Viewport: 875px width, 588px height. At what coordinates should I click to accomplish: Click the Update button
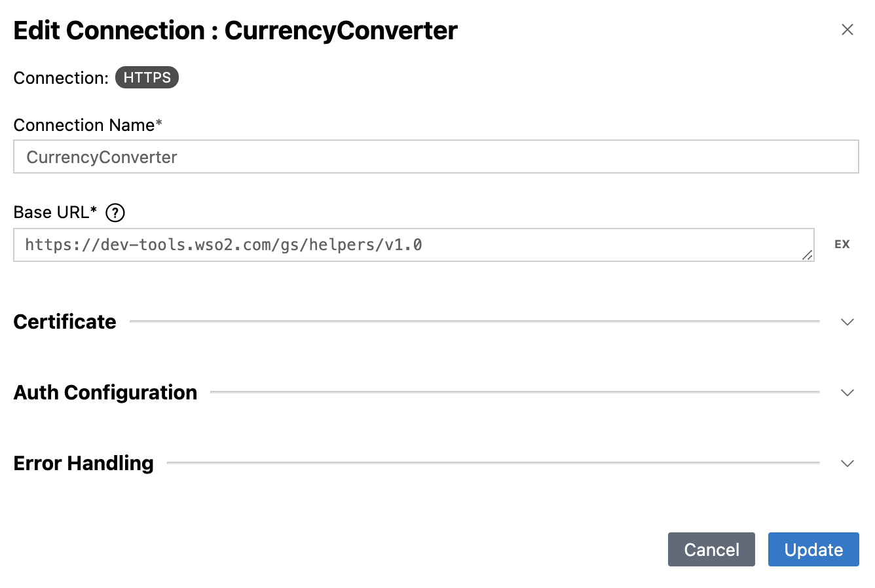[813, 549]
